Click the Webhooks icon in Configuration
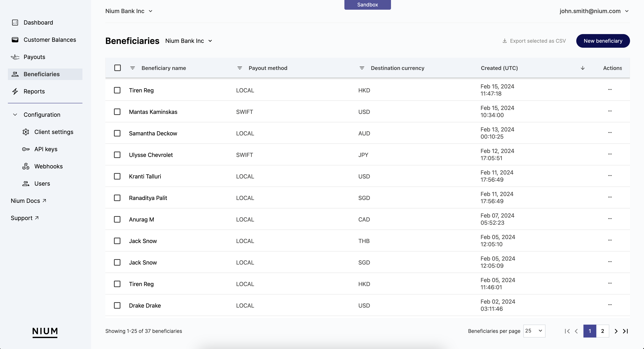This screenshot has width=644, height=349. click(26, 166)
